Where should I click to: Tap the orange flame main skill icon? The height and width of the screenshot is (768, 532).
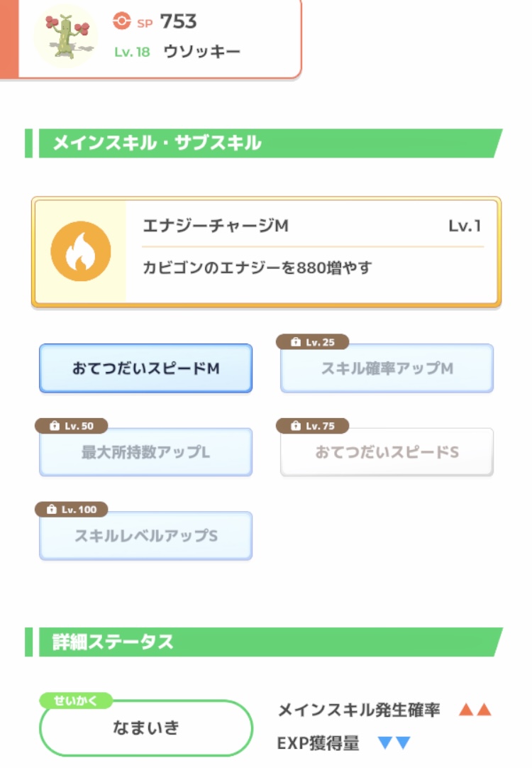[x=80, y=251]
